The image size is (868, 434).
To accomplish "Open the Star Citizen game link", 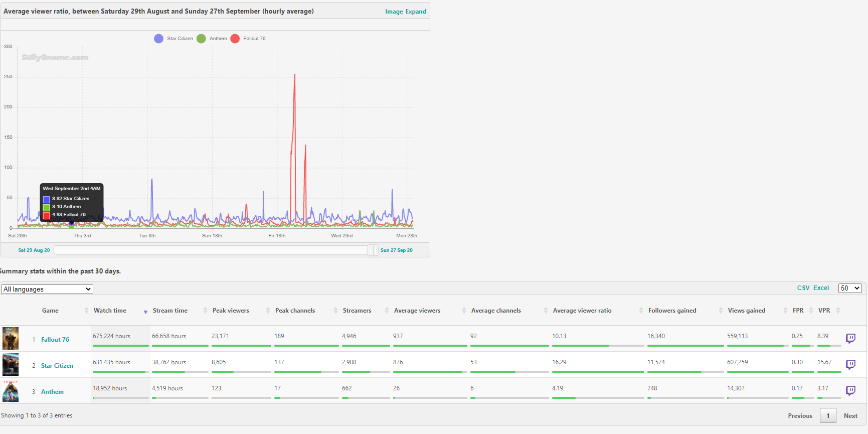I will [57, 366].
